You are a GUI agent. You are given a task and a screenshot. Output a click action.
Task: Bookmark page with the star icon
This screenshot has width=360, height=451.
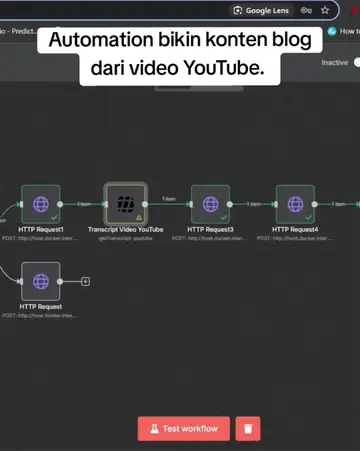325,11
